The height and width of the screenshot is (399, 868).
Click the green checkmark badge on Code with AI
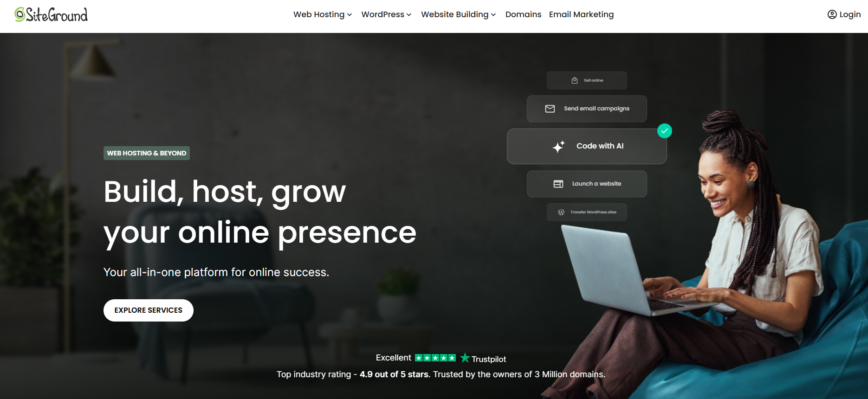pos(665,131)
